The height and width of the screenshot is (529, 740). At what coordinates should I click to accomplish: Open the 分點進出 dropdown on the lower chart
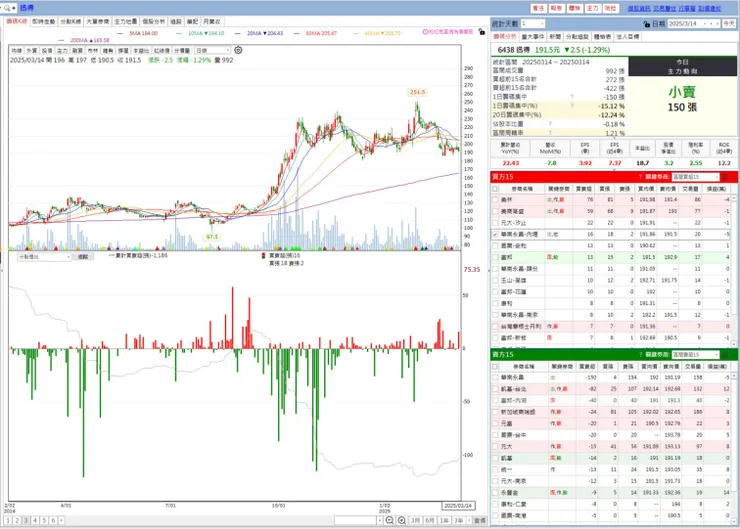44,257
